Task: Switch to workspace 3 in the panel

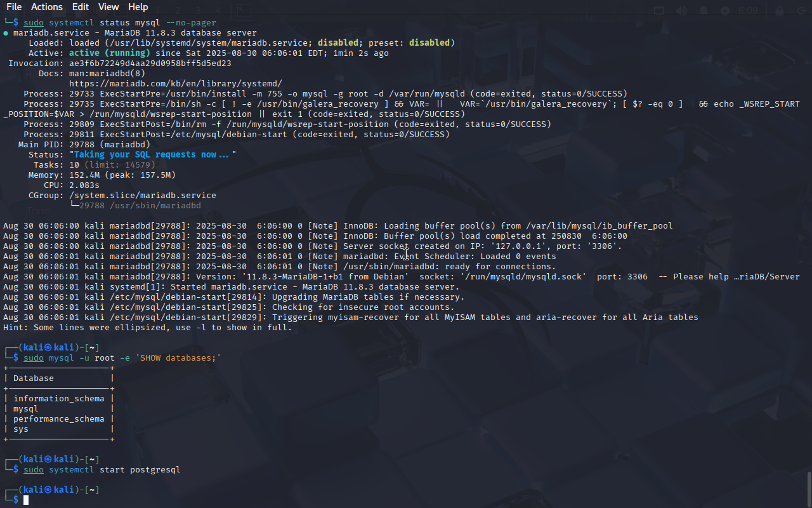Action: pos(198,10)
